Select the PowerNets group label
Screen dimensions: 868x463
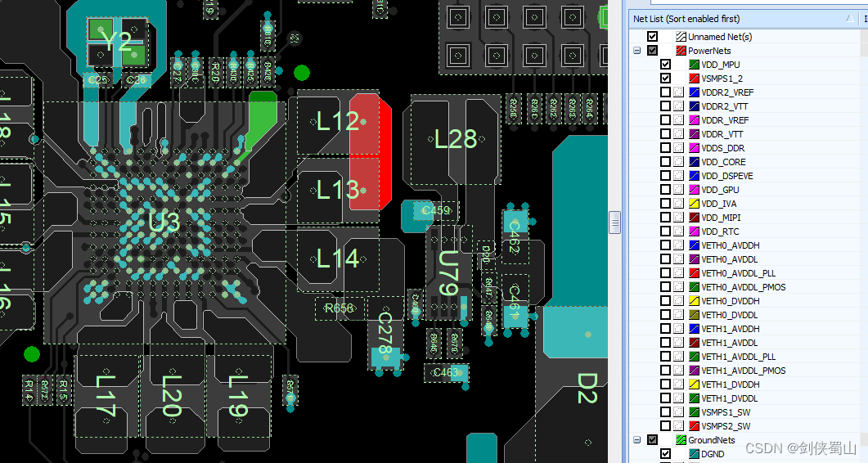coord(709,51)
